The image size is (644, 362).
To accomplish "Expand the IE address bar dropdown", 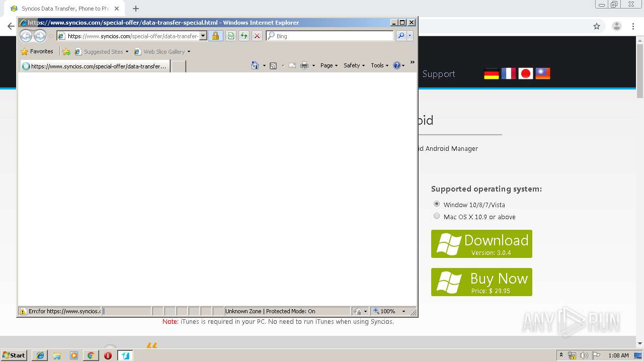I will point(203,36).
